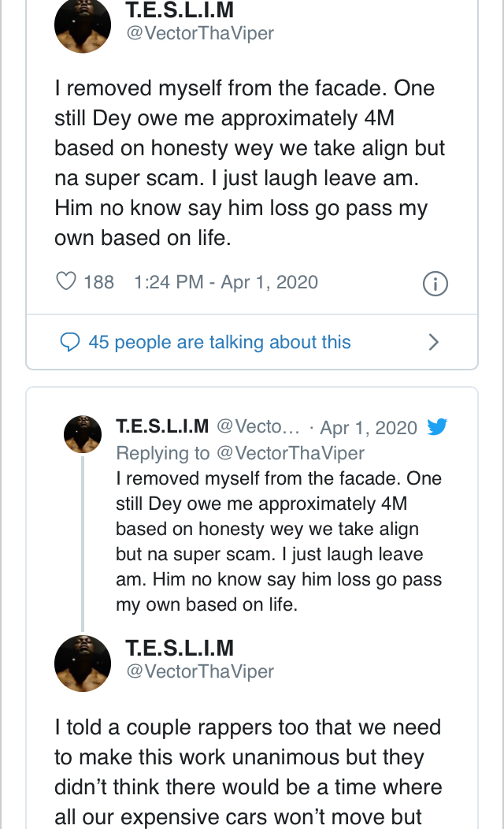Expand conversation with right chevron arrow
504x829 pixels.
click(433, 342)
